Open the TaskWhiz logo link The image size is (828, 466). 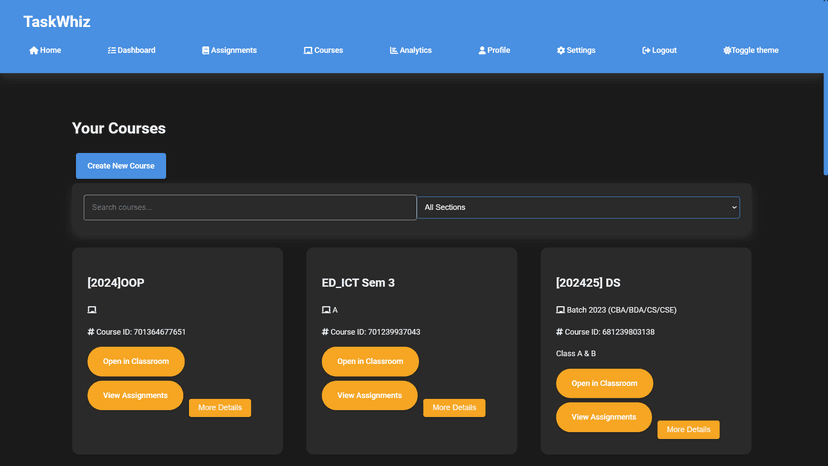pos(57,22)
